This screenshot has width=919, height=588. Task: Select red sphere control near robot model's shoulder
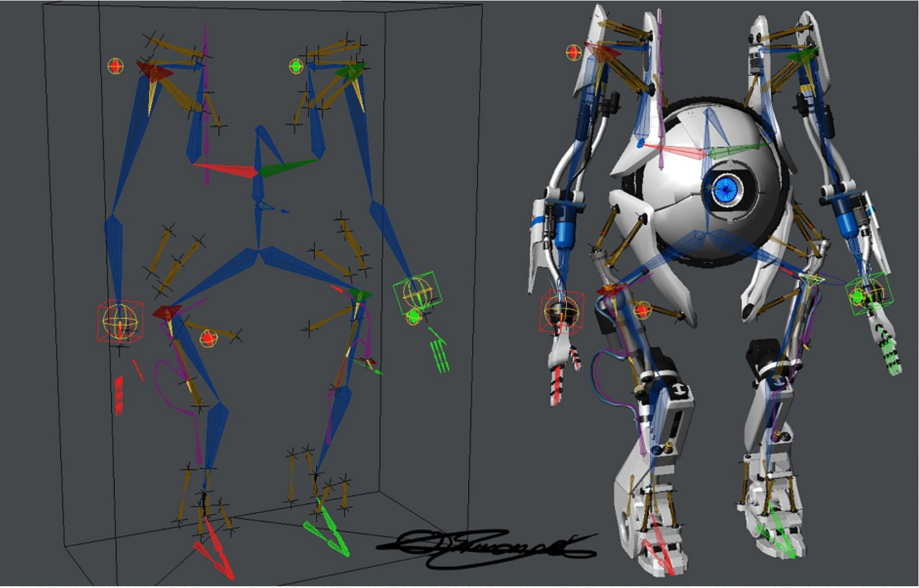(x=574, y=53)
